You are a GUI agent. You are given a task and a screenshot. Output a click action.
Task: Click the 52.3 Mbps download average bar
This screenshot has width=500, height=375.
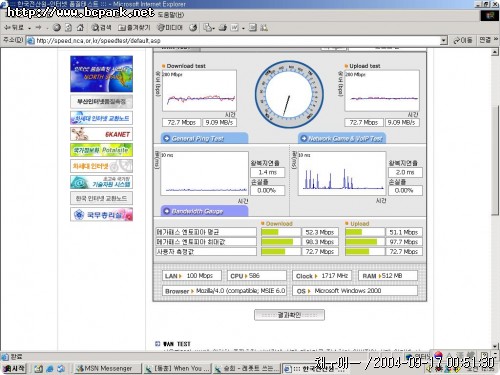tap(281, 232)
